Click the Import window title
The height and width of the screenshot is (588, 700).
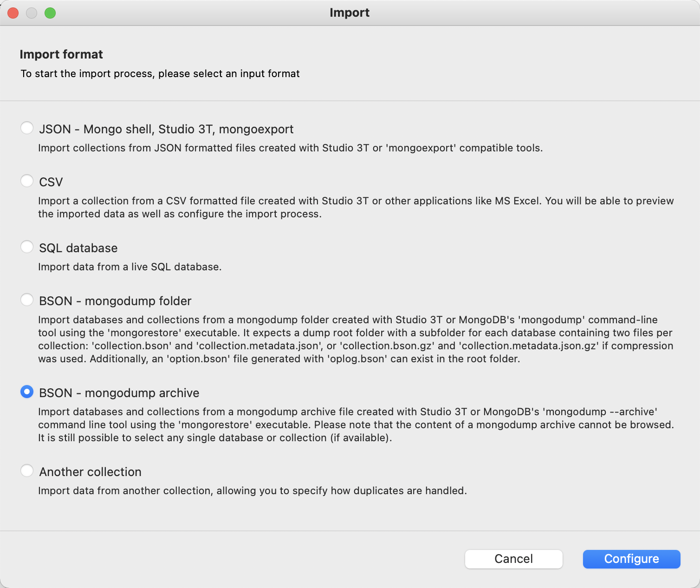[x=350, y=13]
